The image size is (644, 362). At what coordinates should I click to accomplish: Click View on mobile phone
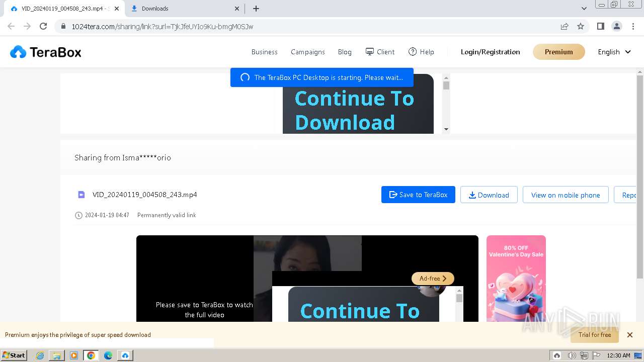(x=566, y=195)
